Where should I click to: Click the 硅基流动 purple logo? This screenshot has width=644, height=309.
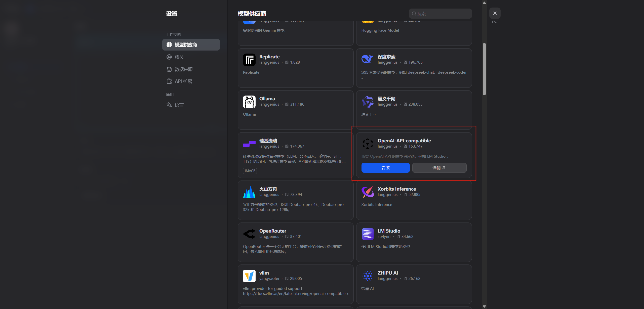[x=249, y=144]
